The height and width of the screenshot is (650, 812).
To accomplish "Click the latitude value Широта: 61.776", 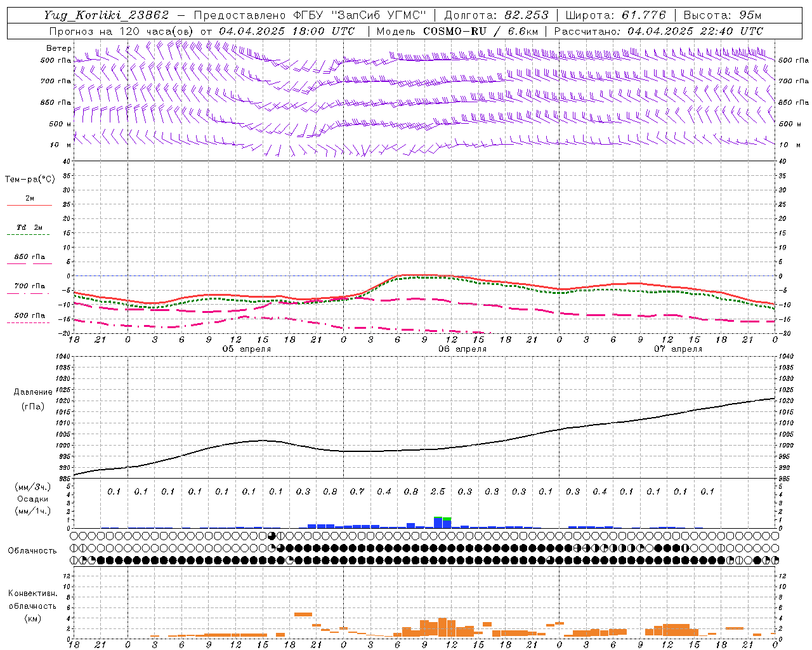I will pos(615,15).
